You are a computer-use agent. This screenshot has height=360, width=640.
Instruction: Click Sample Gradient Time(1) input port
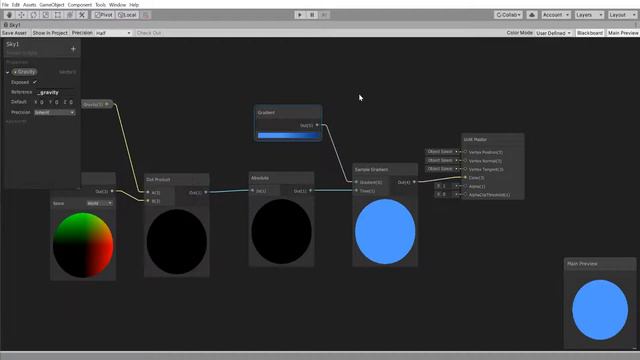[x=356, y=191]
